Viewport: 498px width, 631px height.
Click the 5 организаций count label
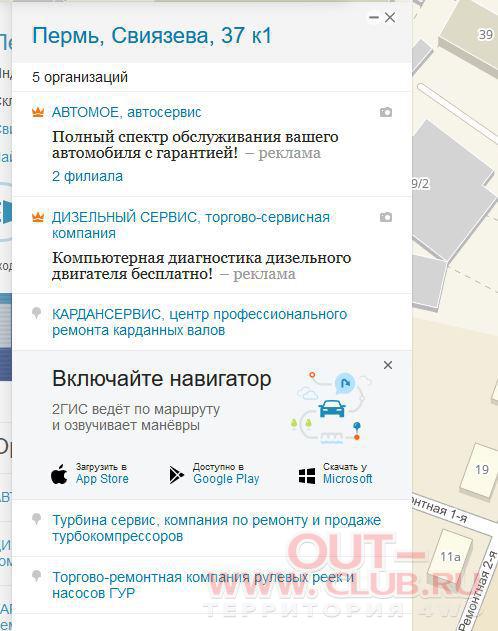[x=80, y=77]
